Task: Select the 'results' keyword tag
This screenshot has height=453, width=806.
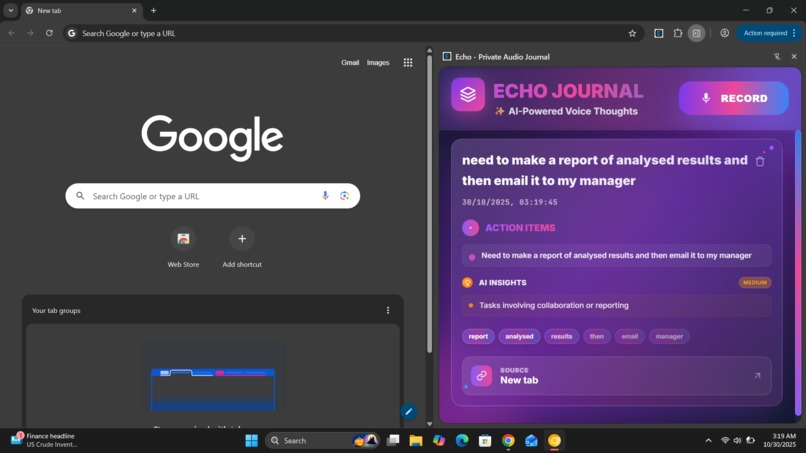Action: tap(561, 336)
